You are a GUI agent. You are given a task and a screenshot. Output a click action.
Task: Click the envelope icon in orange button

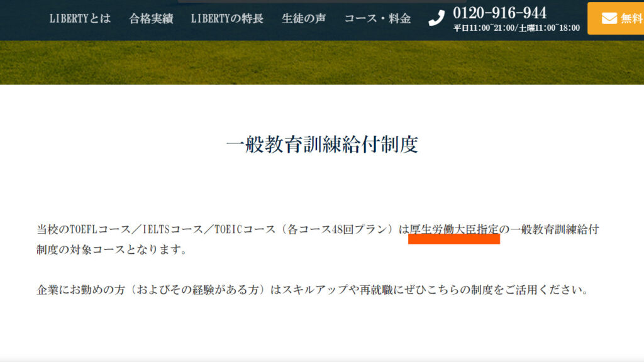click(x=609, y=18)
